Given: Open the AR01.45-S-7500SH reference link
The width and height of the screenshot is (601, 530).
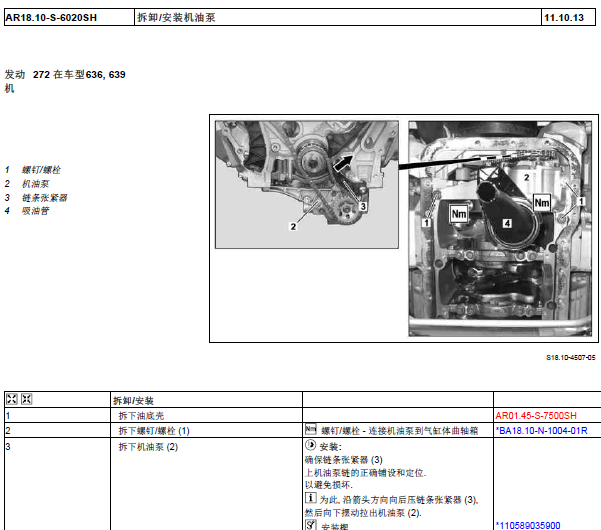Looking at the screenshot, I should tap(535, 415).
